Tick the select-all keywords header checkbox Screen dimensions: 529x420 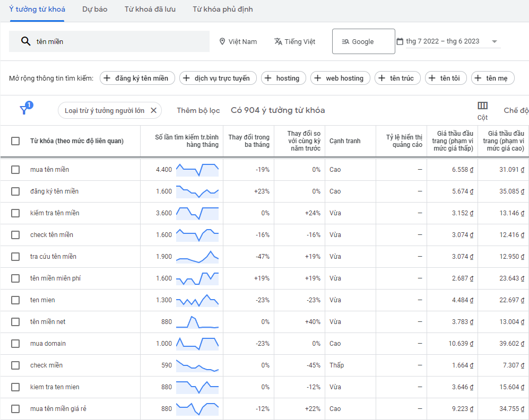(x=15, y=141)
